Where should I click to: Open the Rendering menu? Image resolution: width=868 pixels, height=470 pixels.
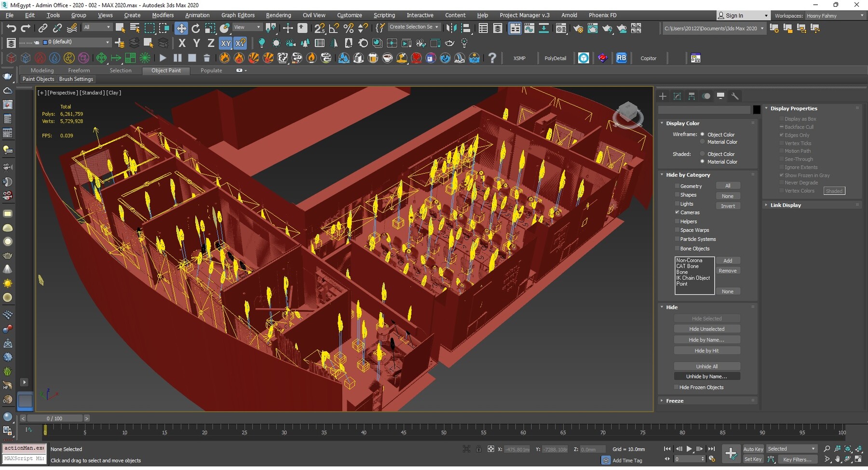278,15
